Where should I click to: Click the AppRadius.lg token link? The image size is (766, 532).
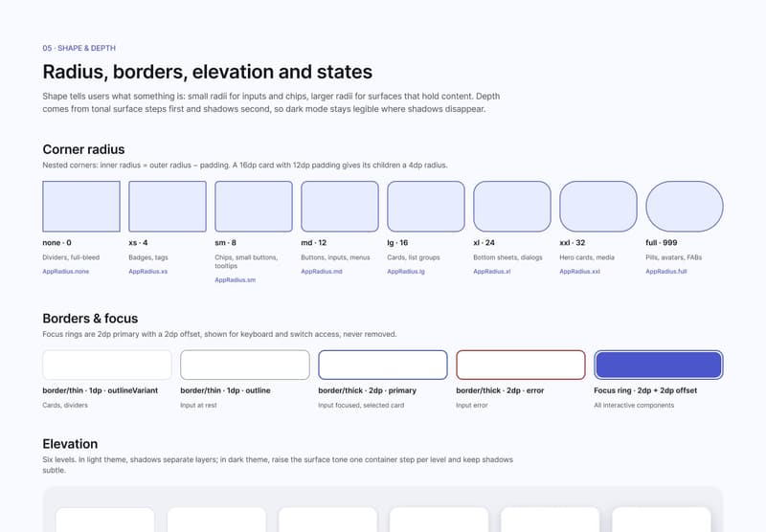pyautogui.click(x=406, y=272)
